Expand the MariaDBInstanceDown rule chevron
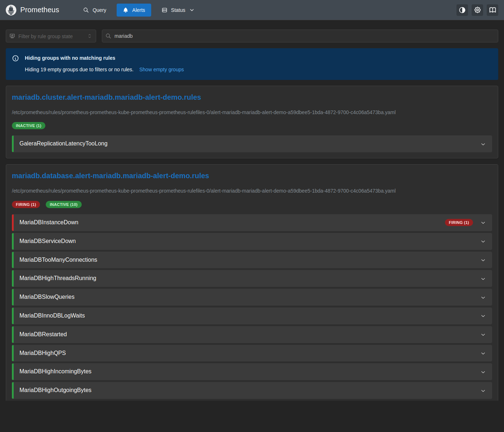 point(483,223)
